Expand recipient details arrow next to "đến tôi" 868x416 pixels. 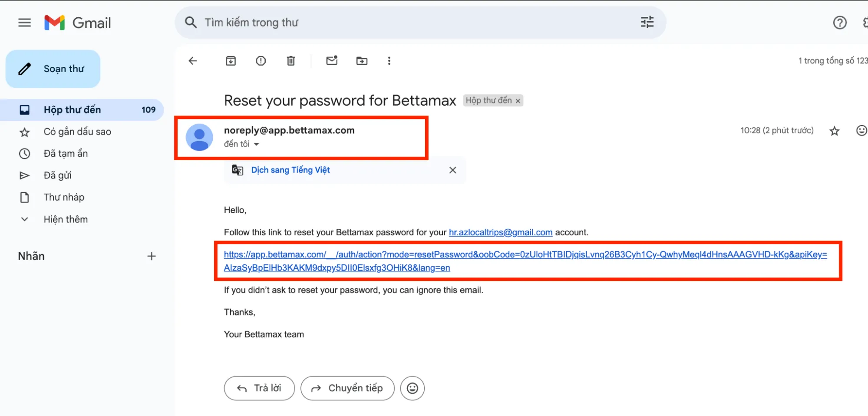257,144
